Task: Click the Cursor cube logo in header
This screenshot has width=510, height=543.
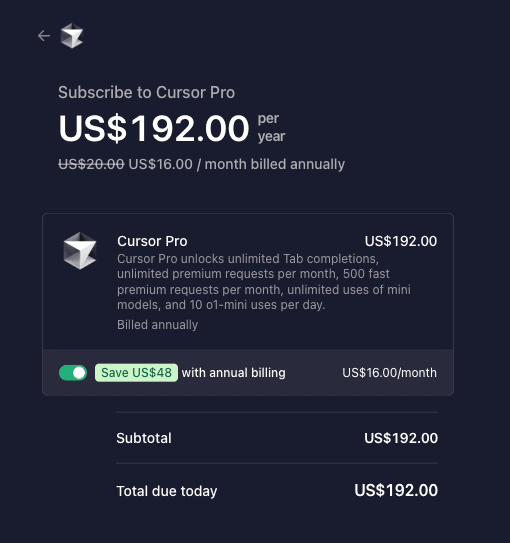Action: click(72, 36)
